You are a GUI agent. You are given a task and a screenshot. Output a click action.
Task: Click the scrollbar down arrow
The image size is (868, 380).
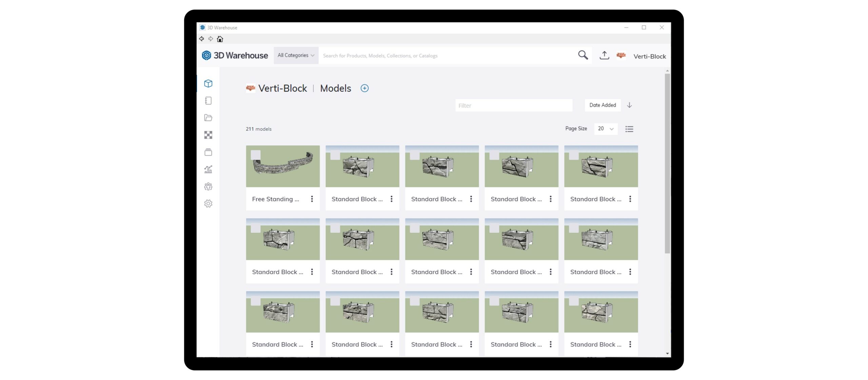[x=667, y=354]
